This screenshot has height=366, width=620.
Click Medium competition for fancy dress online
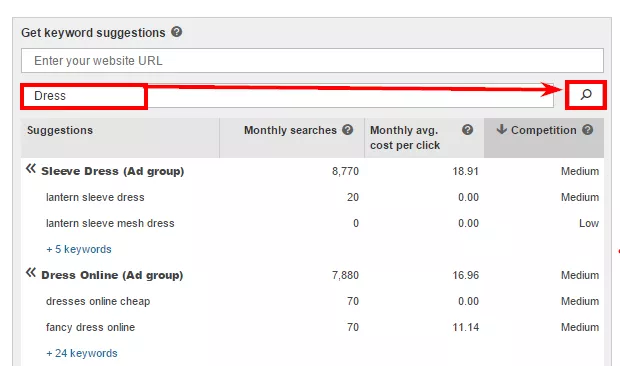point(580,327)
